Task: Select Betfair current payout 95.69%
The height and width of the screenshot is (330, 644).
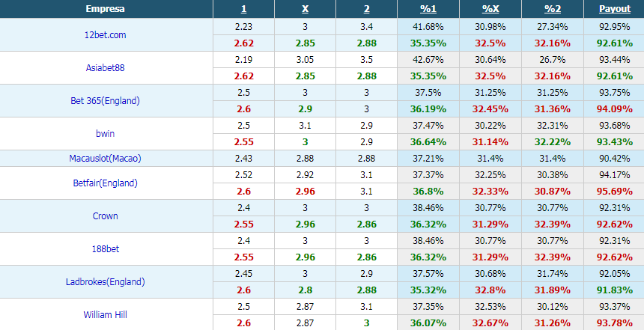Action: pos(615,192)
